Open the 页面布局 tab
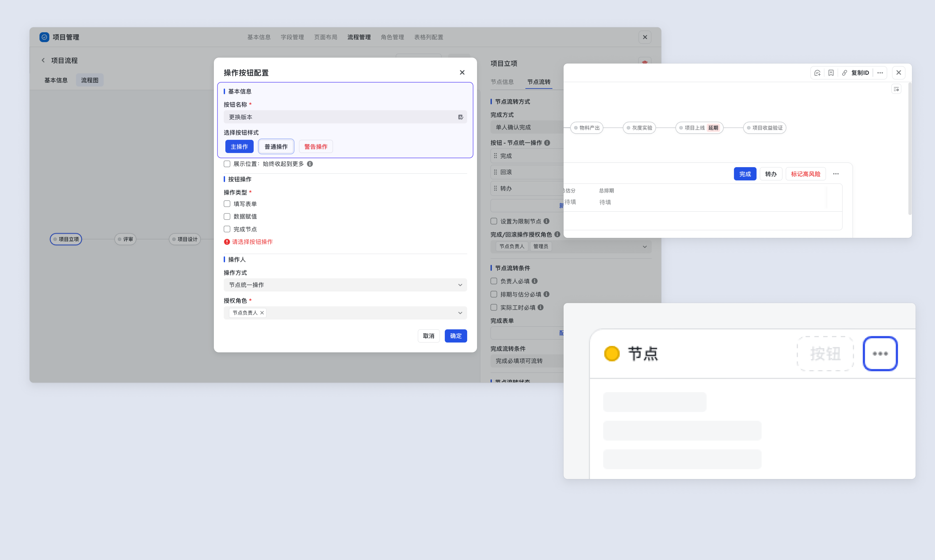This screenshot has width=935, height=560. 326,37
